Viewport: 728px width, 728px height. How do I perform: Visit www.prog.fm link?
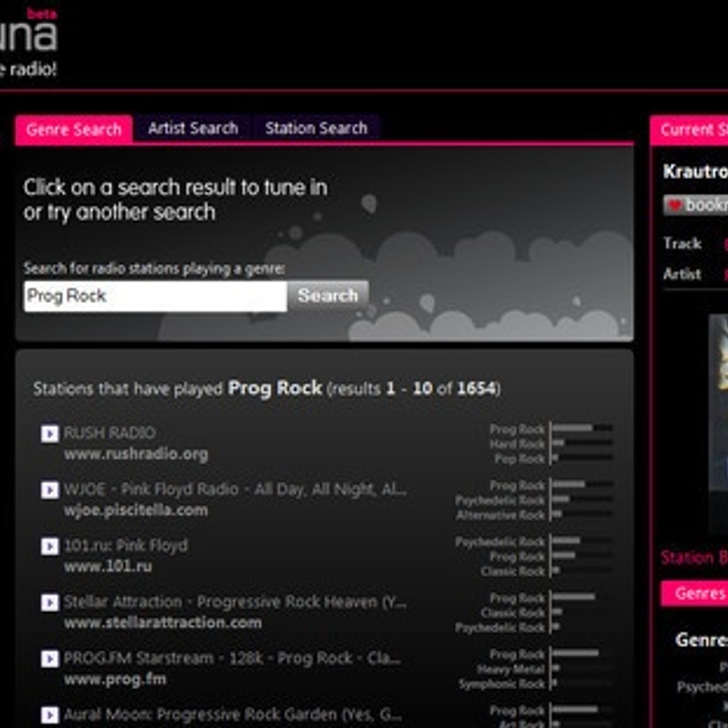click(x=115, y=679)
